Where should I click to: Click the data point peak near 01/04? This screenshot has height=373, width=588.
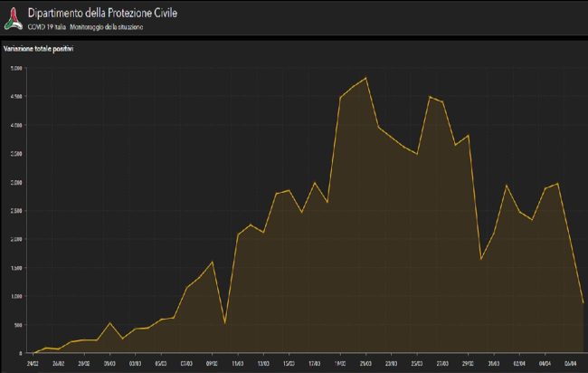pyautogui.click(x=507, y=186)
